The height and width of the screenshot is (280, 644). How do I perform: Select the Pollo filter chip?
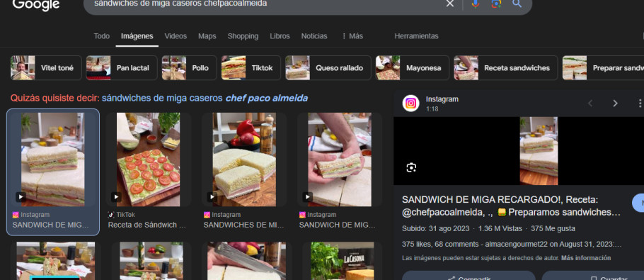click(189, 68)
